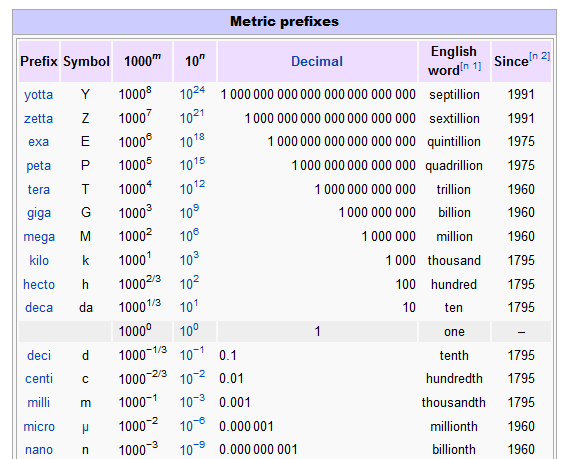Click the symbol da in deca row
This screenshot has width=564, height=459.
(86, 308)
